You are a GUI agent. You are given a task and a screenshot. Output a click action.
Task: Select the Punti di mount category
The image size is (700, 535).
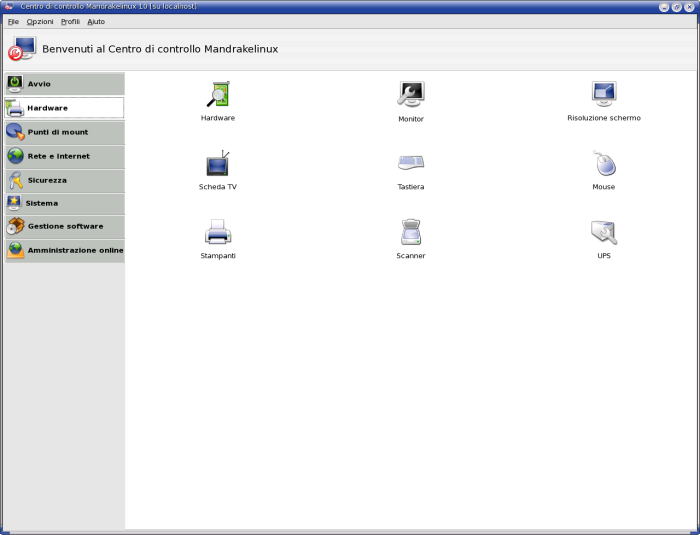64,132
